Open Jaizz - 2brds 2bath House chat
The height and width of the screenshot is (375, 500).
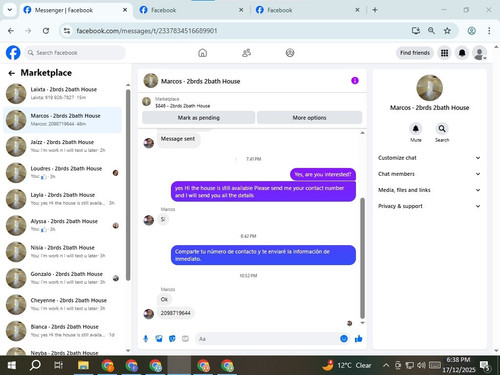(62, 146)
